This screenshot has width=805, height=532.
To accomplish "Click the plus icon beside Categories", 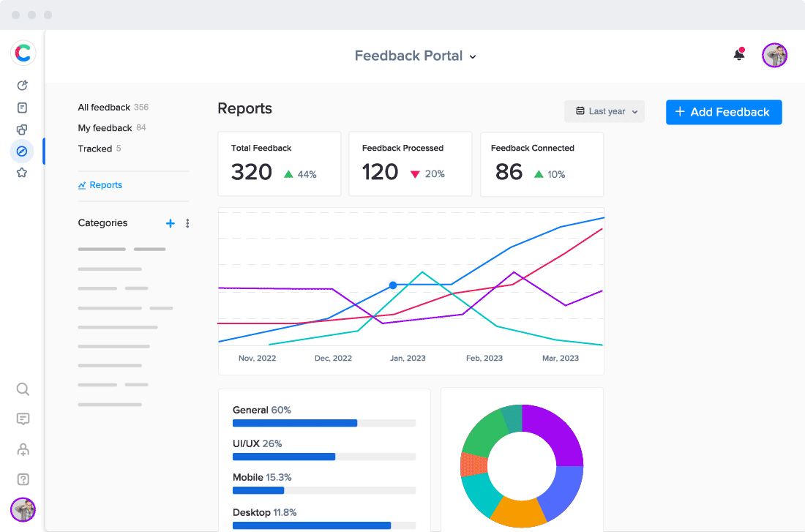I will (171, 223).
